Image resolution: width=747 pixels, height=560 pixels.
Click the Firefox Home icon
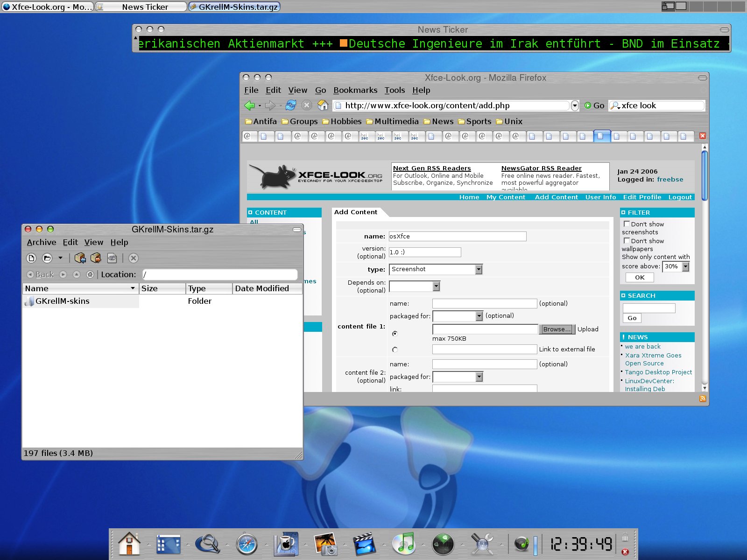pyautogui.click(x=323, y=105)
